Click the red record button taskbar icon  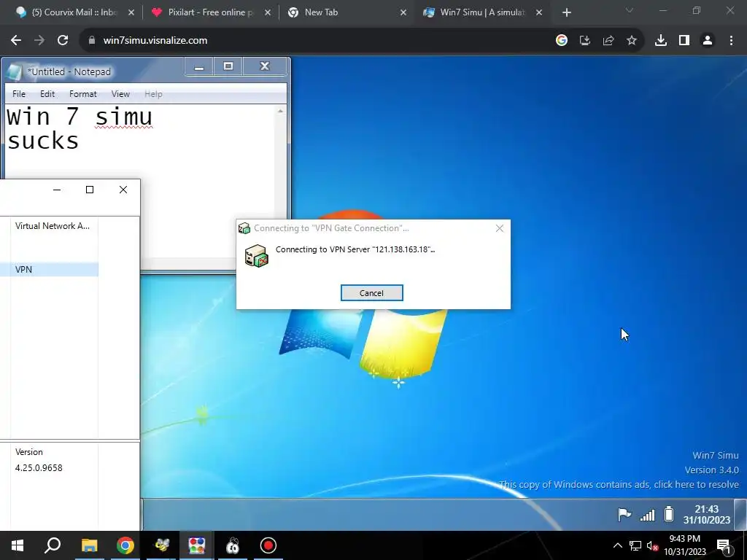pyautogui.click(x=268, y=545)
